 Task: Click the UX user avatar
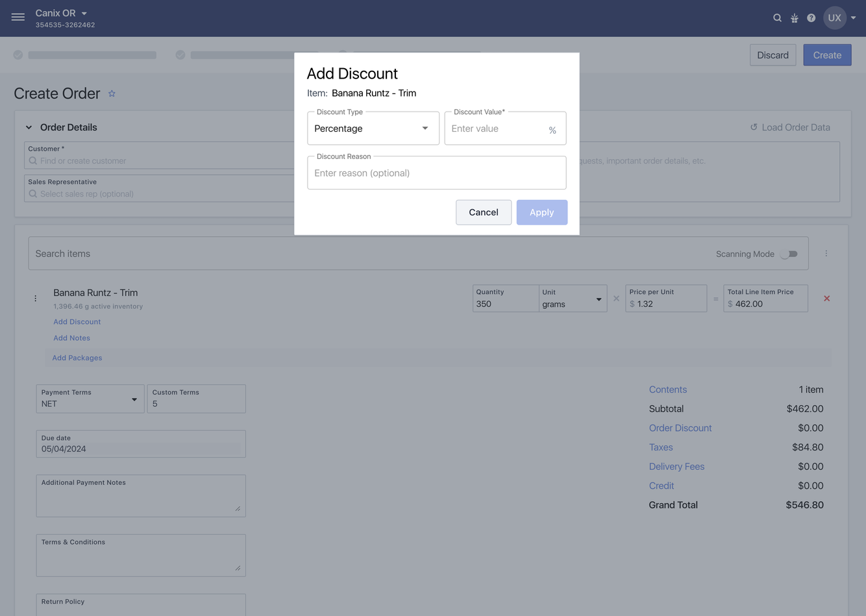[x=834, y=18]
